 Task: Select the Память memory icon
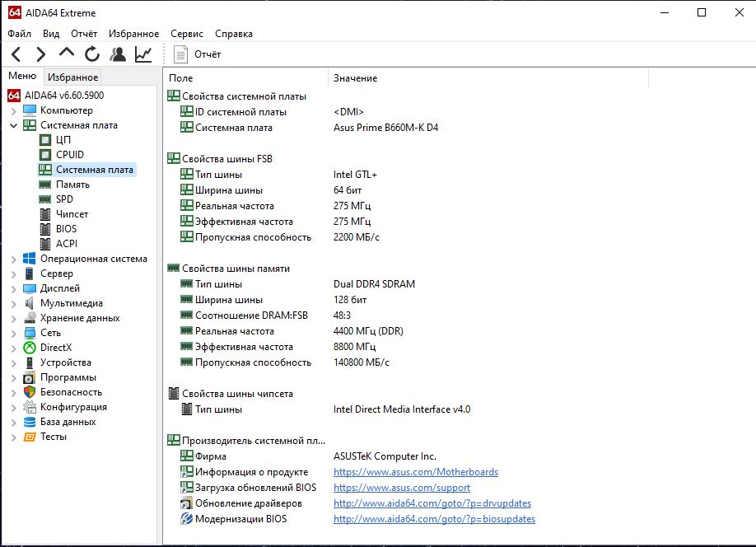pos(44,185)
